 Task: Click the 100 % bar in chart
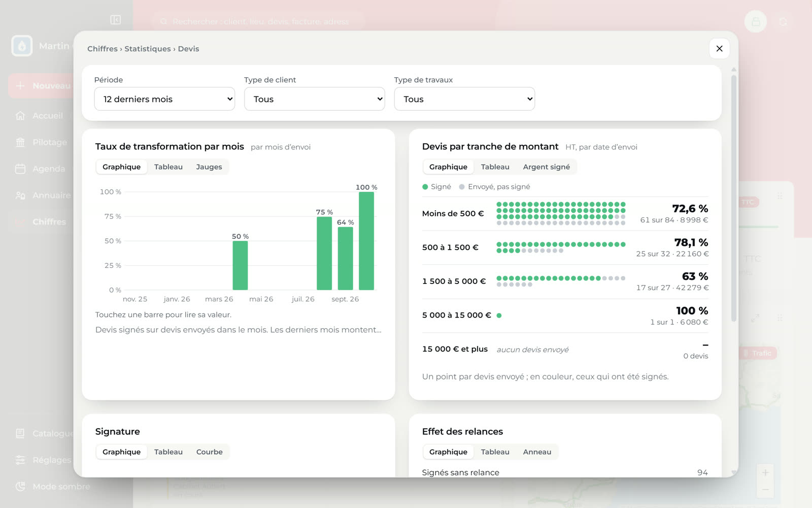tap(366, 241)
